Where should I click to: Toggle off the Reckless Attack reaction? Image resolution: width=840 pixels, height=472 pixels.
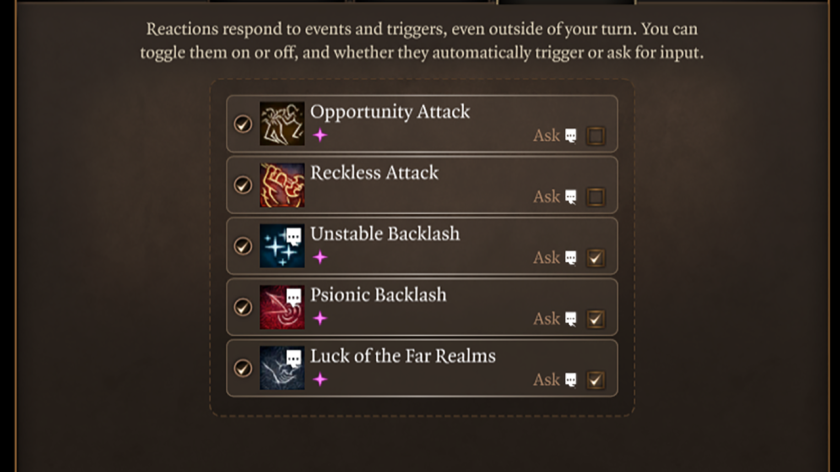(242, 185)
